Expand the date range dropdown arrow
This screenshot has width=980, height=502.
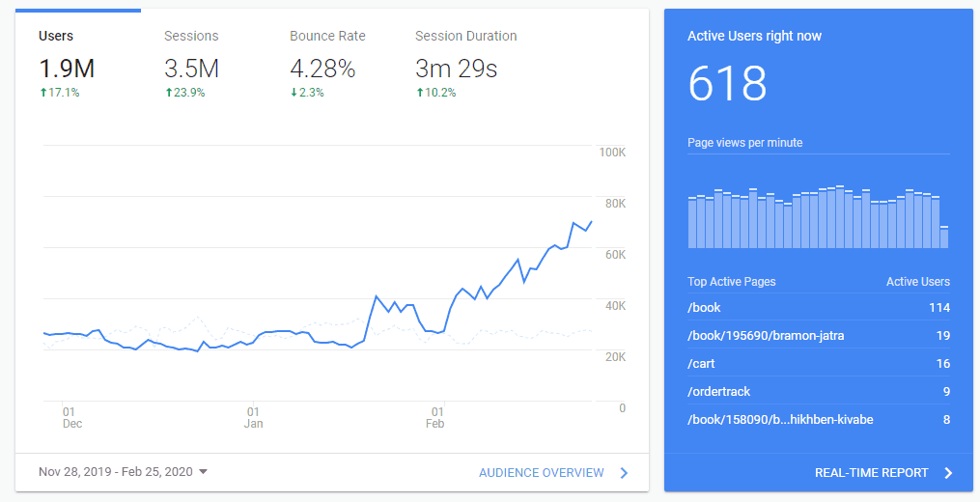tap(204, 472)
